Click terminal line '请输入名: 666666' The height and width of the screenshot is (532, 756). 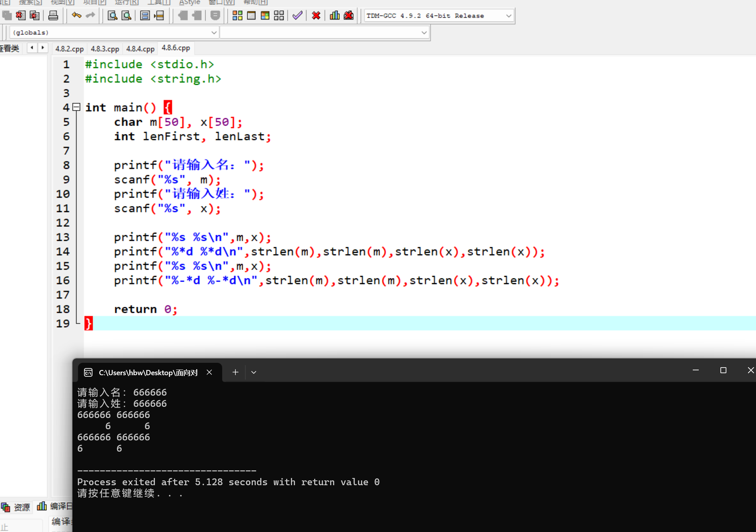(x=122, y=392)
